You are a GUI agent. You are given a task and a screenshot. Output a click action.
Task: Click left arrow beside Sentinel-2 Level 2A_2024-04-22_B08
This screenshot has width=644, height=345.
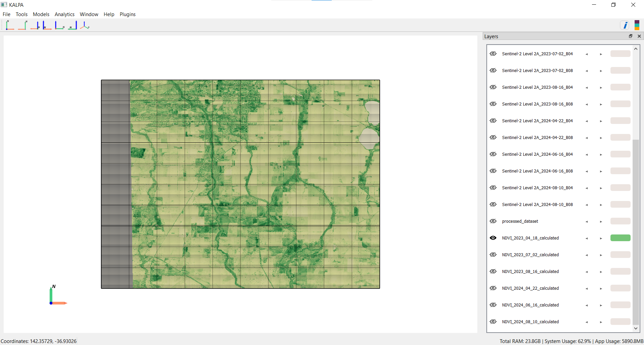pos(587,138)
